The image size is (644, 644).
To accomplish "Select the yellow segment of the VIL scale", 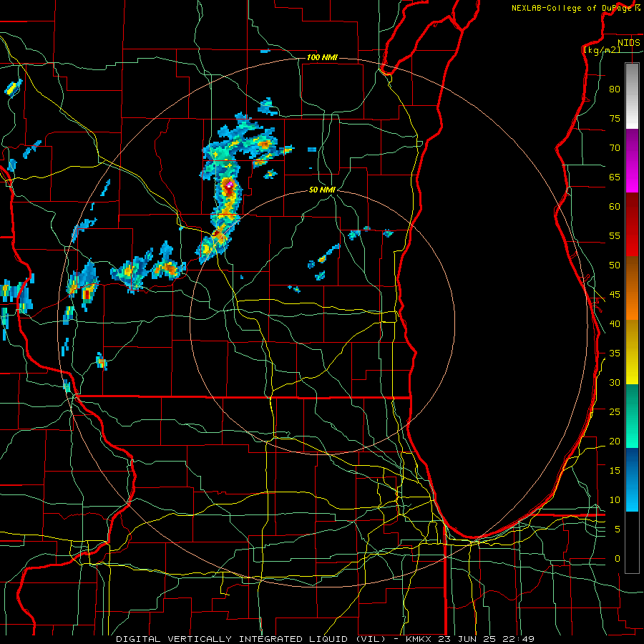I will coord(632,352).
